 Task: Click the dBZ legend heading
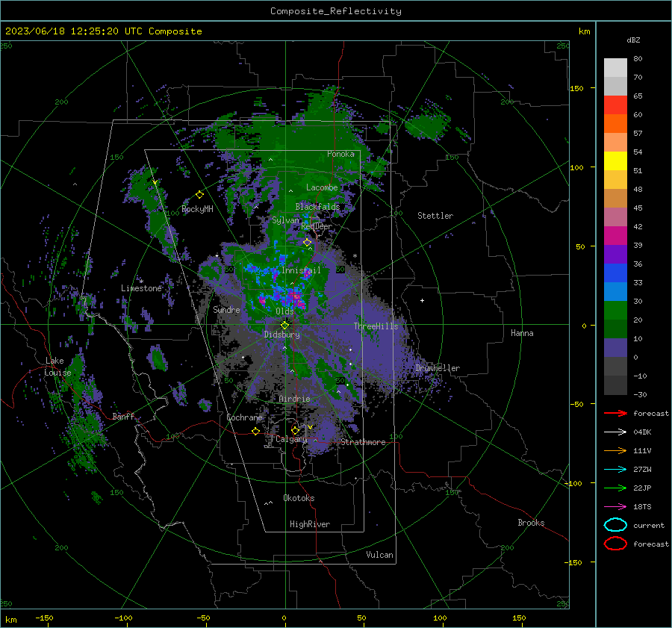tap(633, 40)
